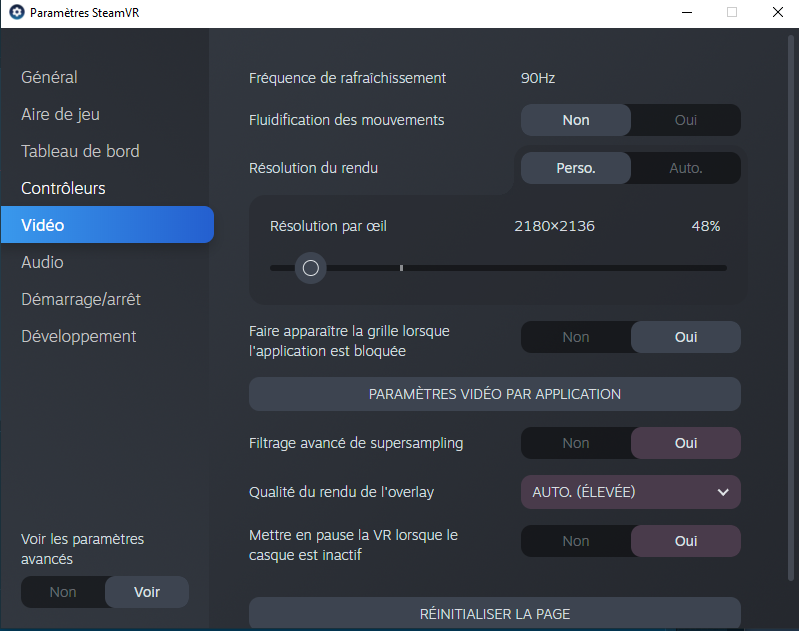The width and height of the screenshot is (799, 631).
Task: Choose Auto. for Résolution du rendu
Action: pyautogui.click(x=686, y=168)
